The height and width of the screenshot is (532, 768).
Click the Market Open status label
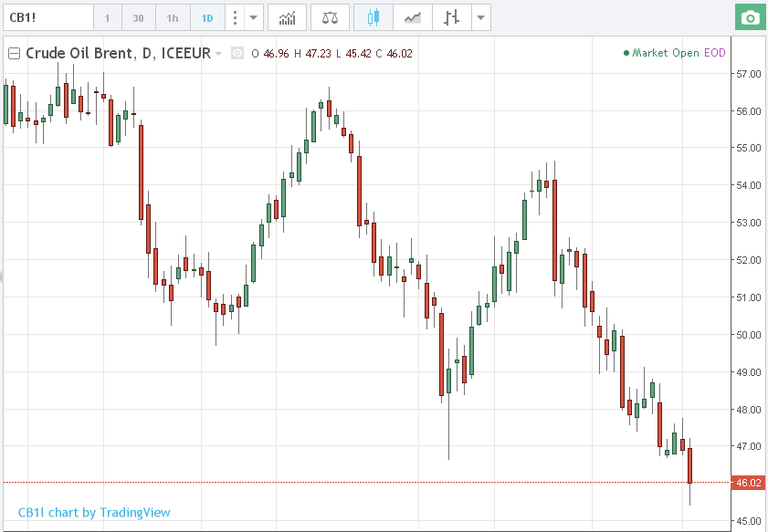point(666,53)
